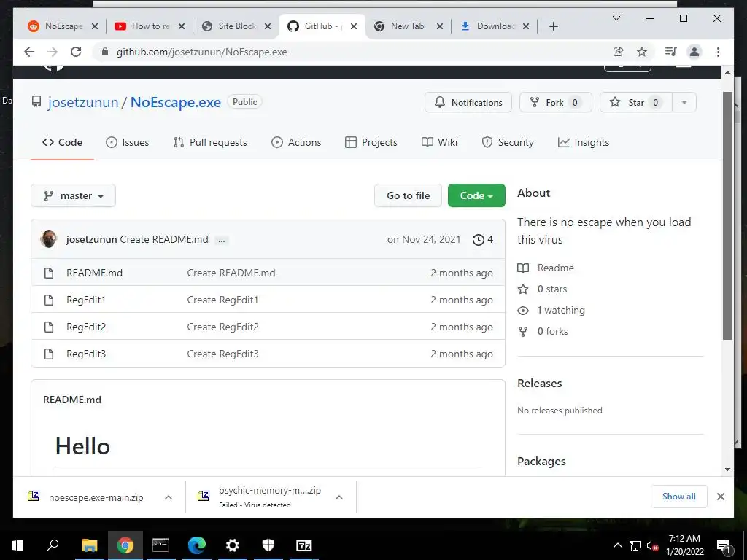Screen dimensions: 747x560
Task: Open the Issues tab
Action: (x=127, y=142)
